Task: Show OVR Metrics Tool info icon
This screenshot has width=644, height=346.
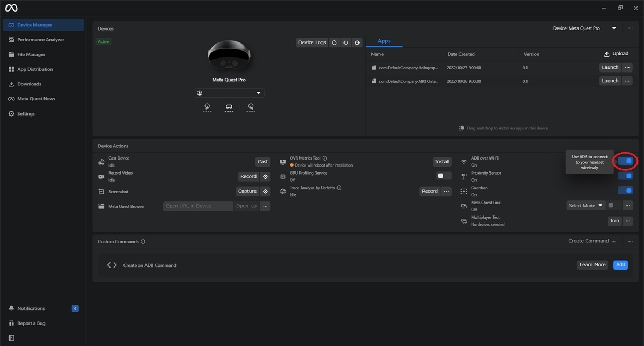Action: [325, 158]
